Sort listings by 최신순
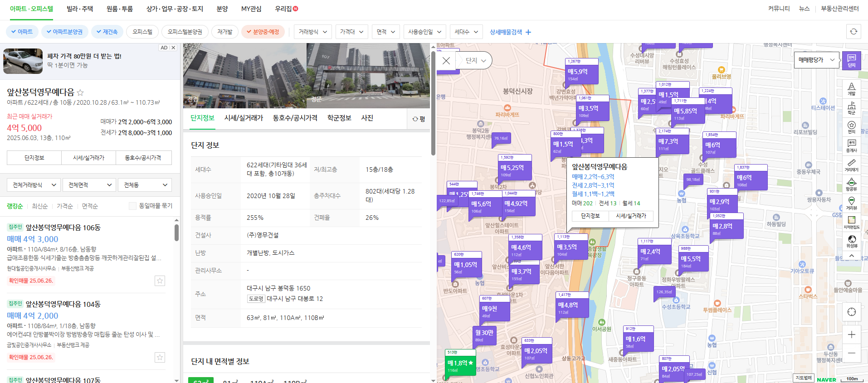This screenshot has width=868, height=383. click(39, 206)
